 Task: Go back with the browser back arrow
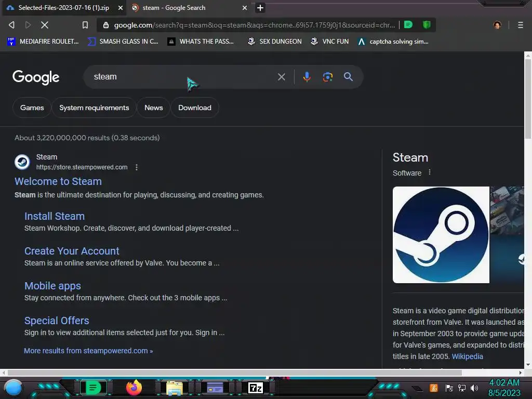[11, 25]
